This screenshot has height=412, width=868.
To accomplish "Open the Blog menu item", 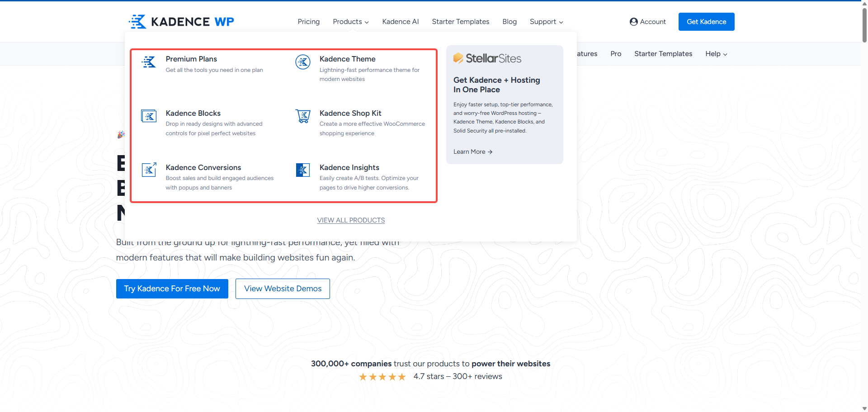I will pos(509,22).
